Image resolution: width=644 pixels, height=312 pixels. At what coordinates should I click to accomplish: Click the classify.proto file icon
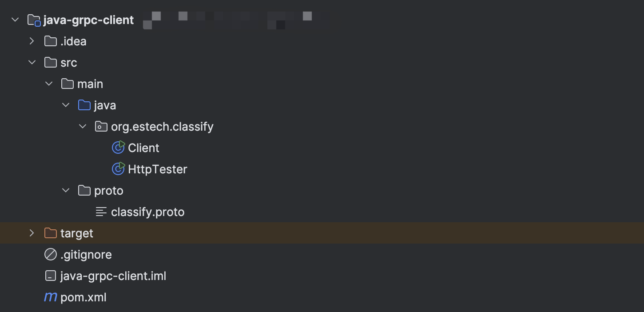(x=101, y=212)
